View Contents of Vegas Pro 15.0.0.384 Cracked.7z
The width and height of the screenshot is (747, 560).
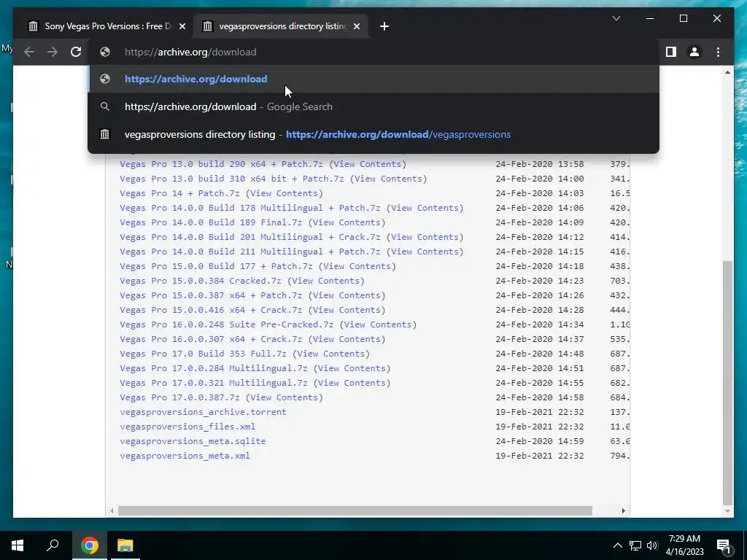tap(326, 281)
